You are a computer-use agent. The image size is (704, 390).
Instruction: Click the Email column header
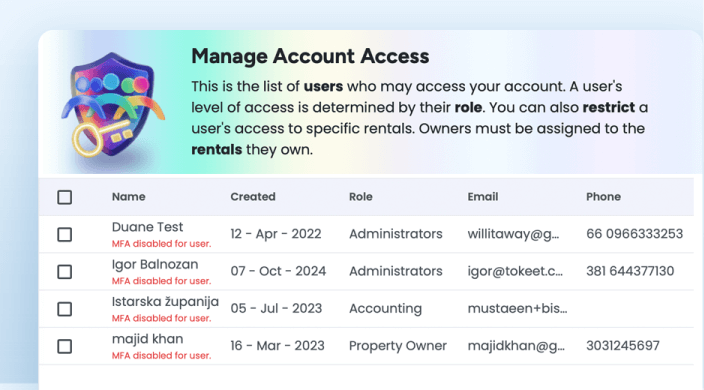pyautogui.click(x=483, y=197)
